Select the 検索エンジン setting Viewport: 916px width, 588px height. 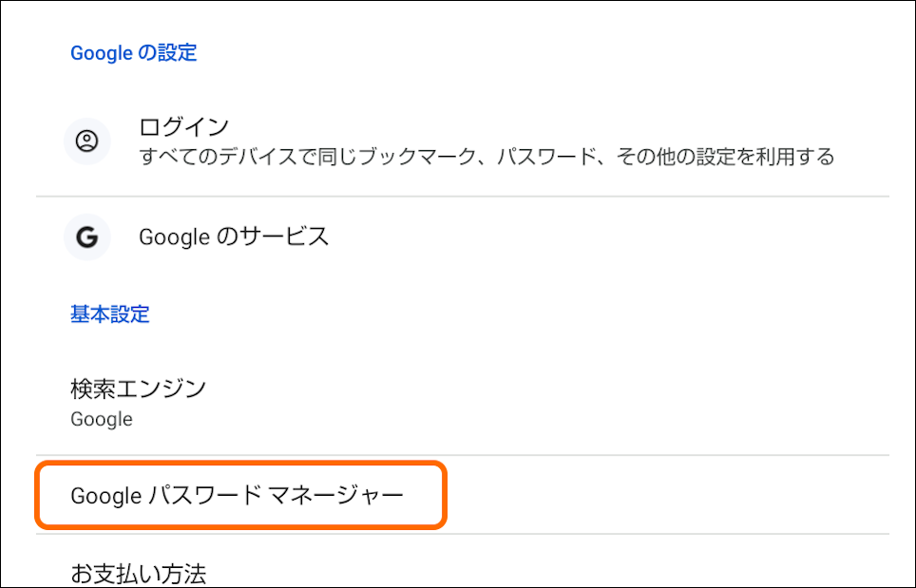coord(138,388)
